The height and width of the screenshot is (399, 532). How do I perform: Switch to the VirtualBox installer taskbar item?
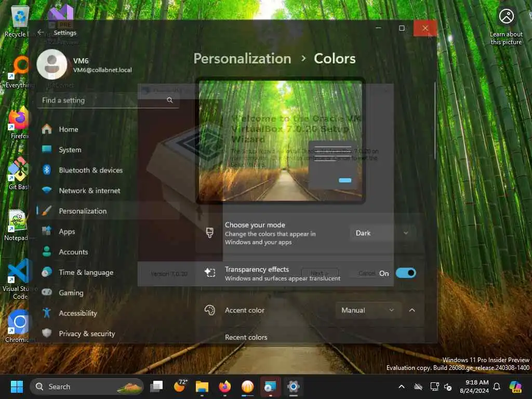(x=270, y=387)
